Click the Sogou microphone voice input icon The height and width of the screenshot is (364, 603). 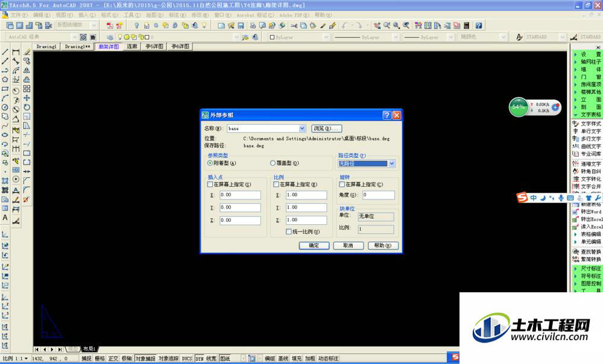(x=561, y=198)
